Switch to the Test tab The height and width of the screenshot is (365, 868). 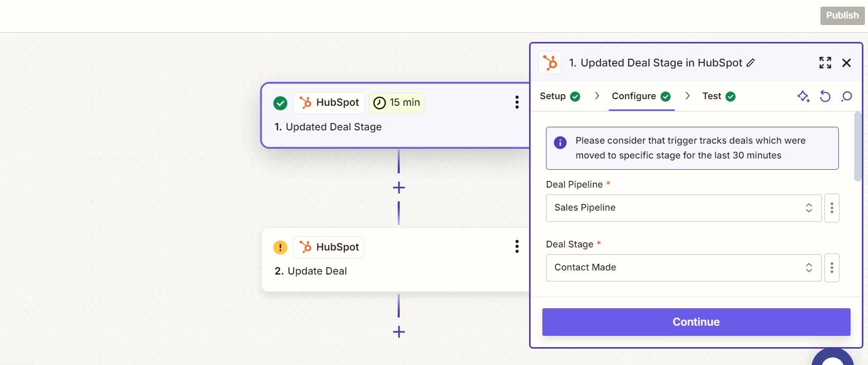(x=719, y=96)
